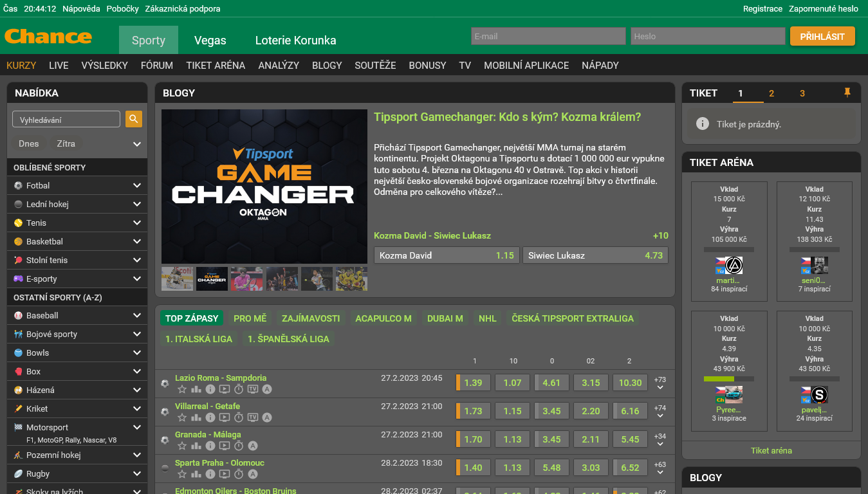Viewport: 868px width, 494px height.
Task: Expand the Fotbal sport category
Action: (136, 185)
